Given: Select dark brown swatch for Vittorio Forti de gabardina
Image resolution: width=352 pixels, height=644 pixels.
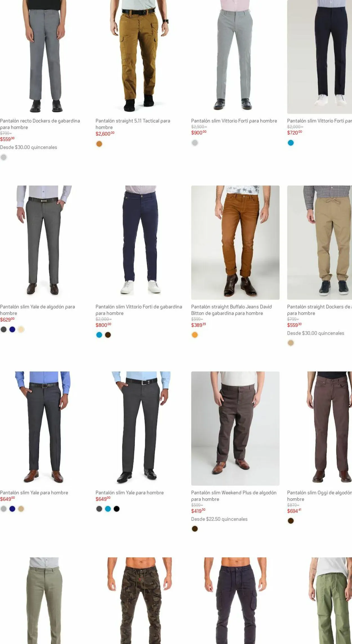Looking at the screenshot, I should tap(108, 335).
